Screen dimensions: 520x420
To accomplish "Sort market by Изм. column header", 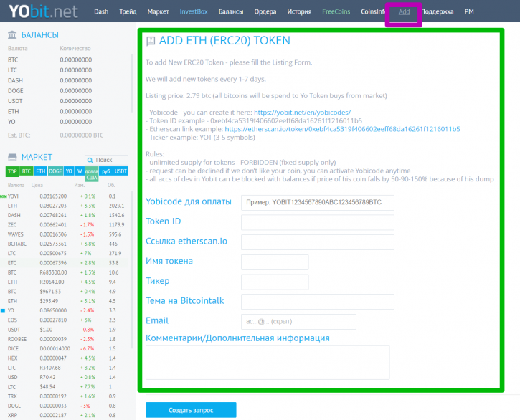I will tap(80, 186).
